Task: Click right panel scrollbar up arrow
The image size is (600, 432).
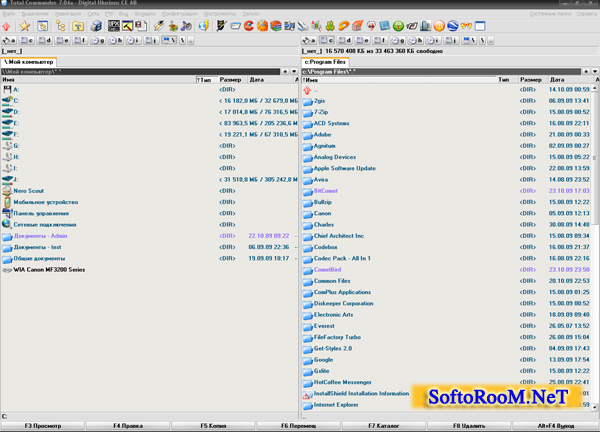Action: pos(595,88)
